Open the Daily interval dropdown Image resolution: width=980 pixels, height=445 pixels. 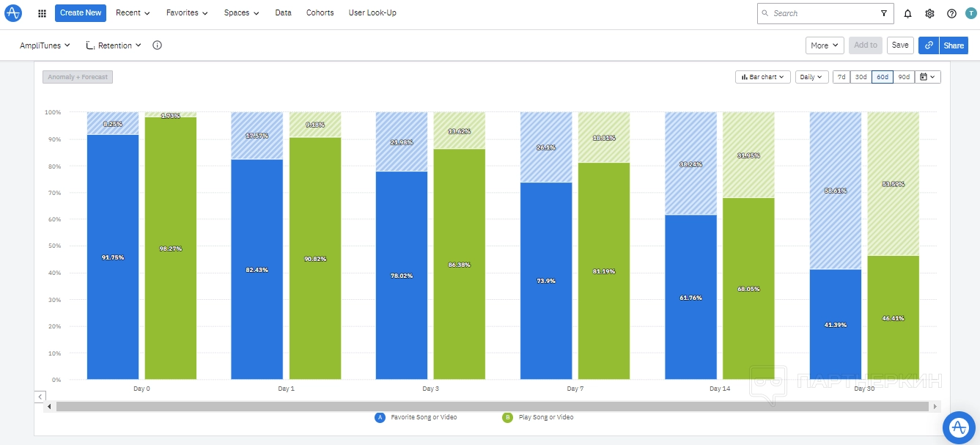coord(811,77)
